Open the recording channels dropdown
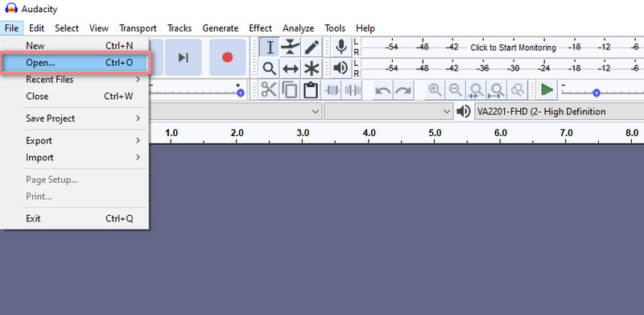The height and width of the screenshot is (315, 644). [388, 111]
